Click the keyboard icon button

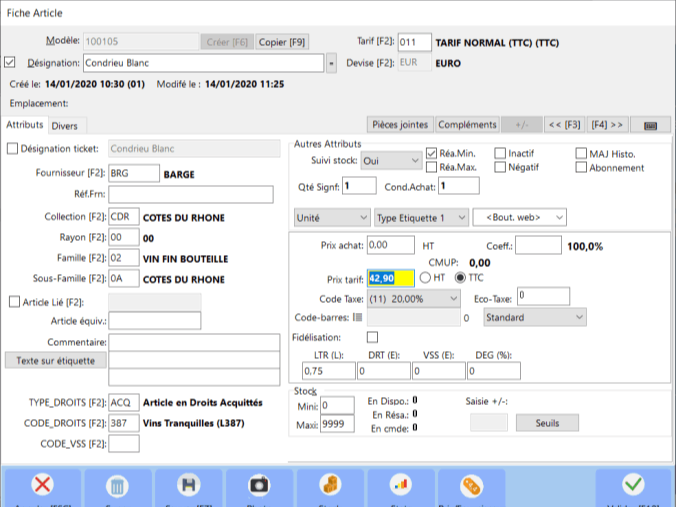(x=650, y=125)
